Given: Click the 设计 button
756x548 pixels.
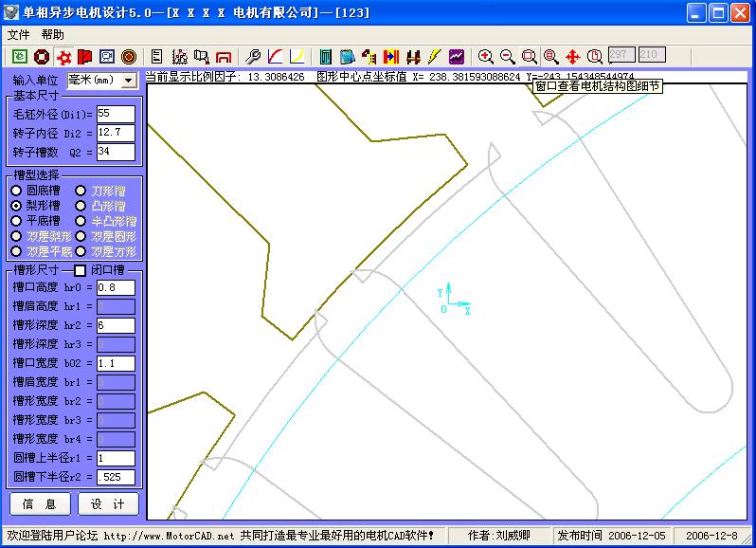Looking at the screenshot, I should click(108, 504).
